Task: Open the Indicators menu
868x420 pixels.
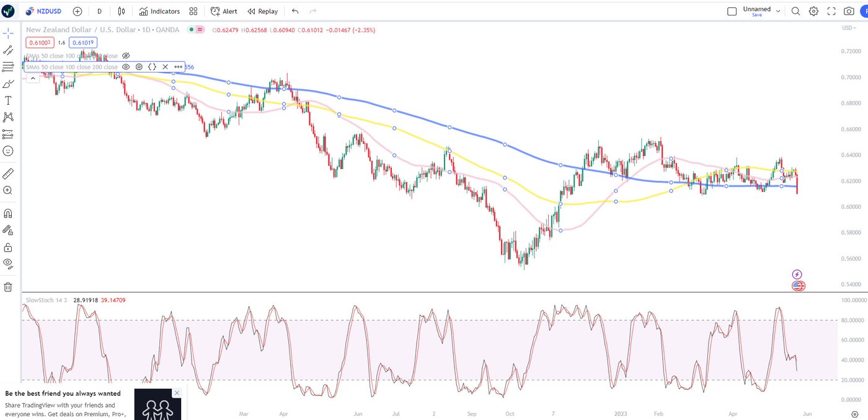Action: (x=159, y=11)
